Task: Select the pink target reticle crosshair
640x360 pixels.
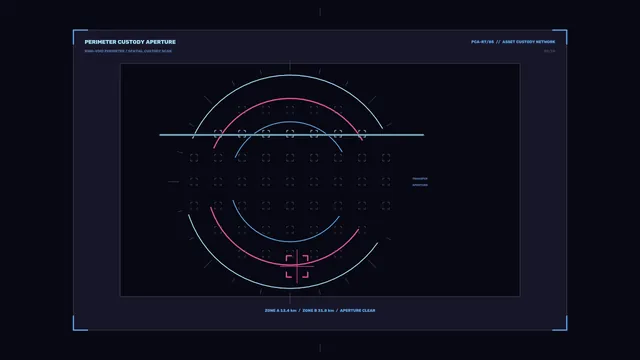Action: 297,266
